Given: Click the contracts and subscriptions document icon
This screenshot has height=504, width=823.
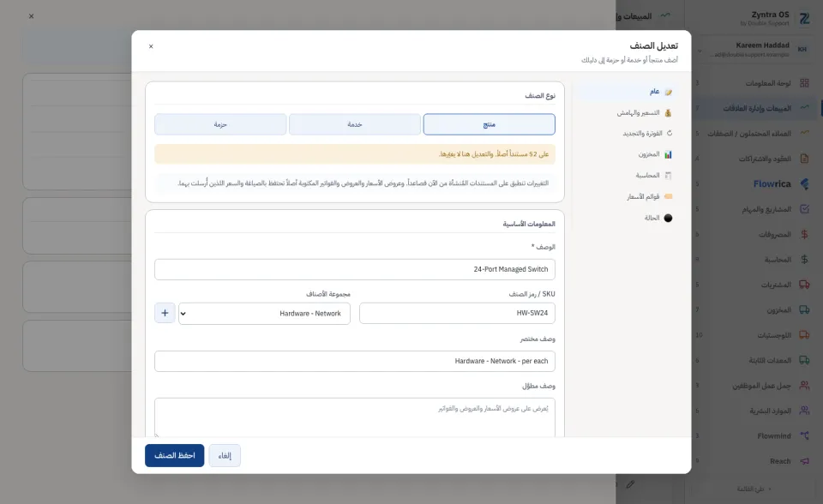Looking at the screenshot, I should (804, 158).
